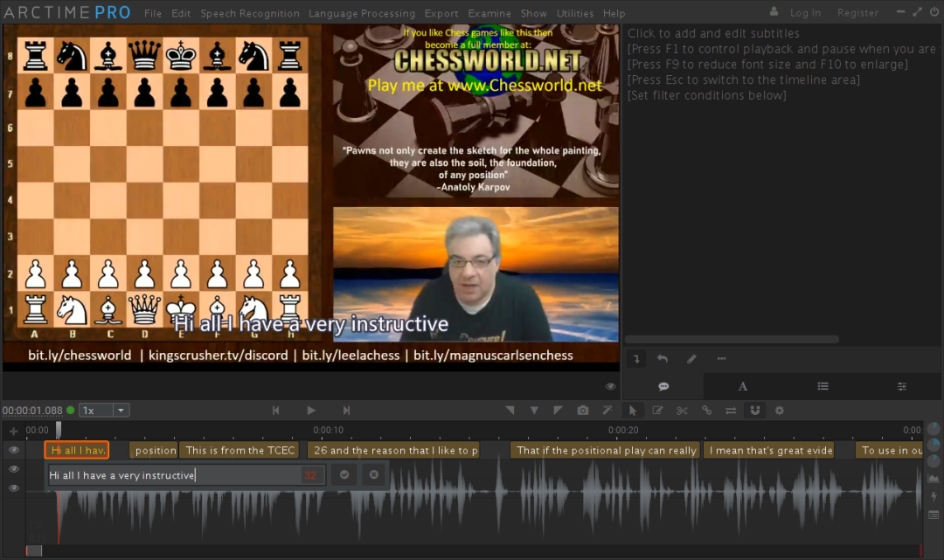Pick the scissors cut tool

(682, 411)
